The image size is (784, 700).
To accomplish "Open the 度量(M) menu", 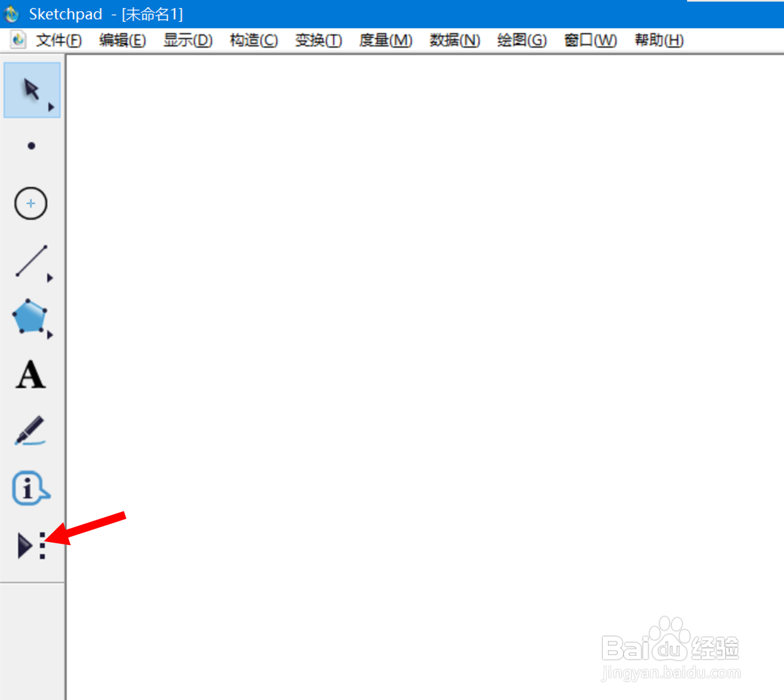I will point(386,40).
